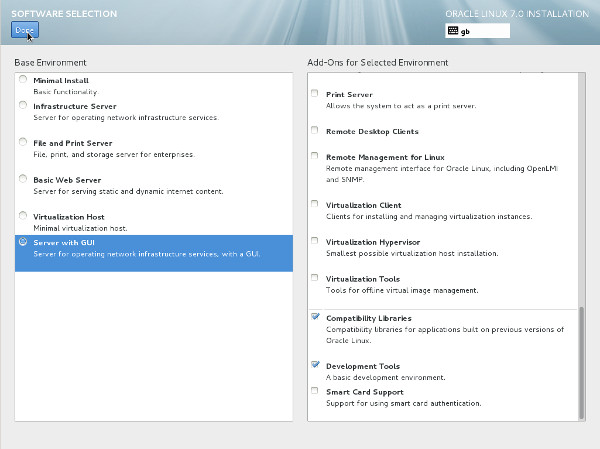Click 'Minimal virtualization host.' description
This screenshot has height=449, width=600.
(x=80, y=228)
